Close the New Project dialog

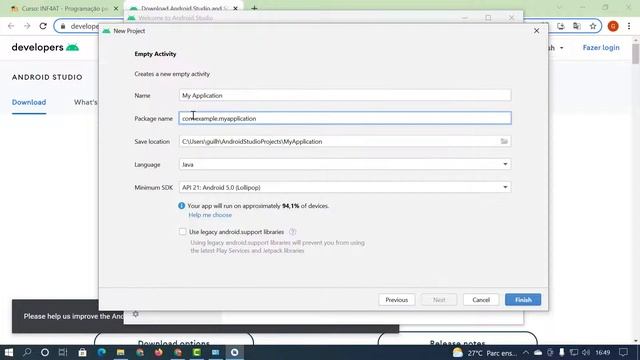536,31
